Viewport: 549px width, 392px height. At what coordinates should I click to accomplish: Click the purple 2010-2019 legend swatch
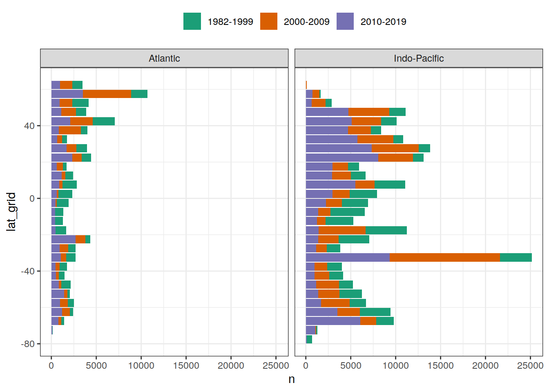click(x=345, y=22)
